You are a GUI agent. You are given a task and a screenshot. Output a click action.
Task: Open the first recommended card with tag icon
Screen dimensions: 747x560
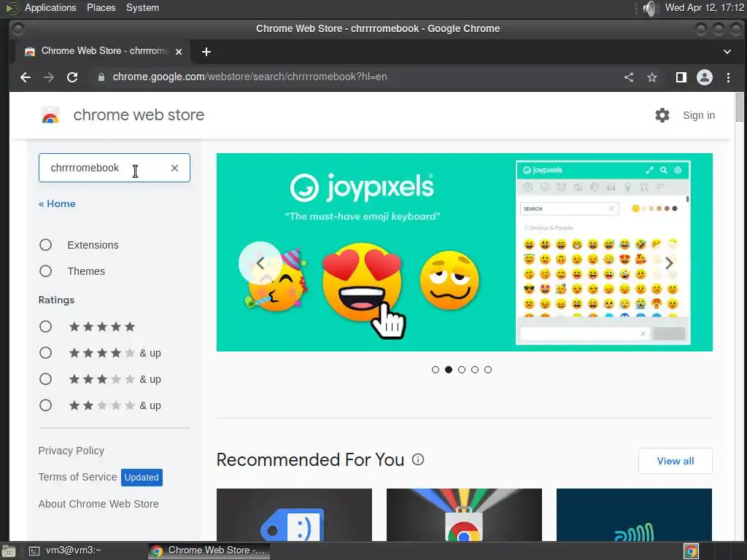click(294, 515)
